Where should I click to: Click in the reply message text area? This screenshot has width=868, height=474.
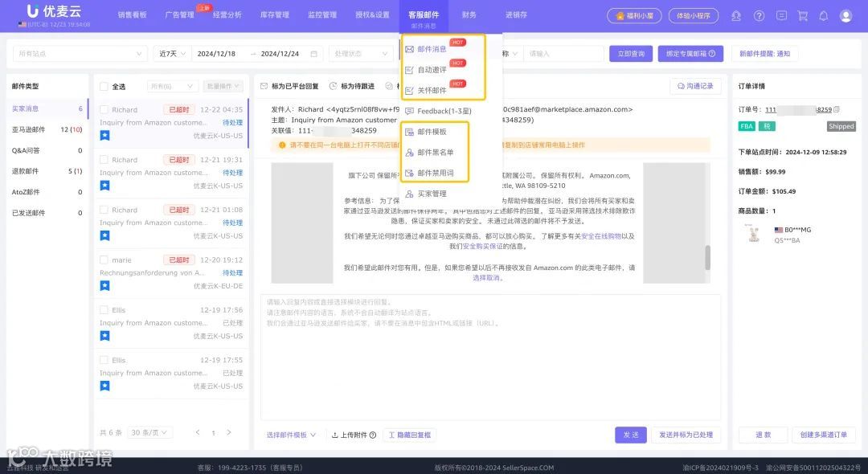[x=490, y=358]
